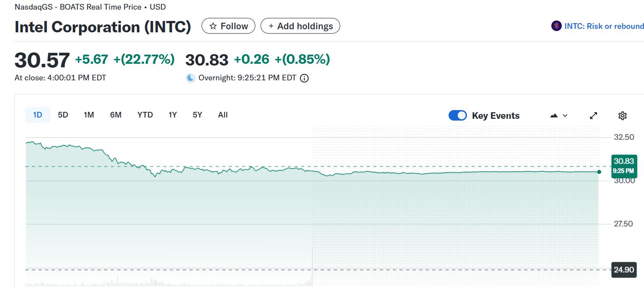Open chart settings gear icon

pos(623,116)
